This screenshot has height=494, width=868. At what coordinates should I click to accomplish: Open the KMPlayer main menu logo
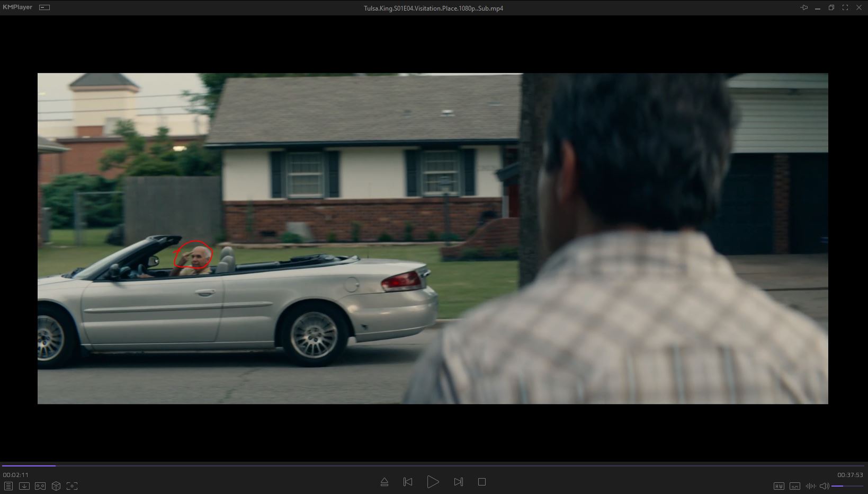pyautogui.click(x=17, y=7)
